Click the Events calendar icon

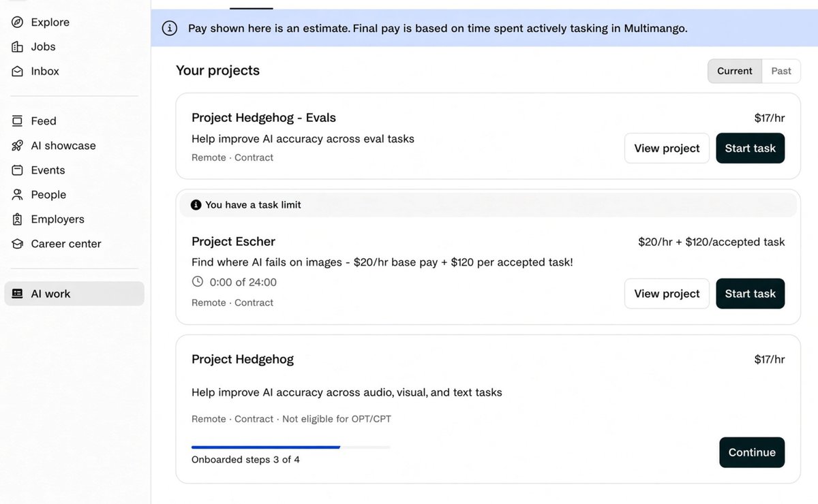(18, 170)
